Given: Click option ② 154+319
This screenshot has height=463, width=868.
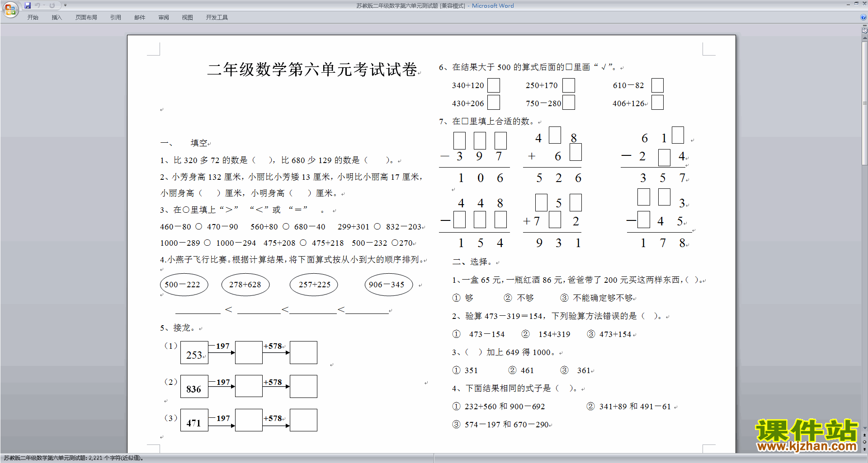Looking at the screenshot, I should tap(546, 334).
